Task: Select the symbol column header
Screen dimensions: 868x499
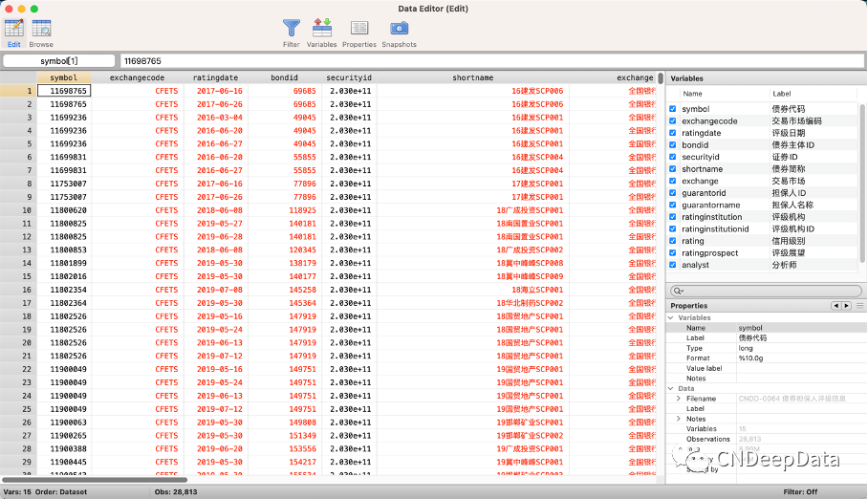Action: click(64, 77)
